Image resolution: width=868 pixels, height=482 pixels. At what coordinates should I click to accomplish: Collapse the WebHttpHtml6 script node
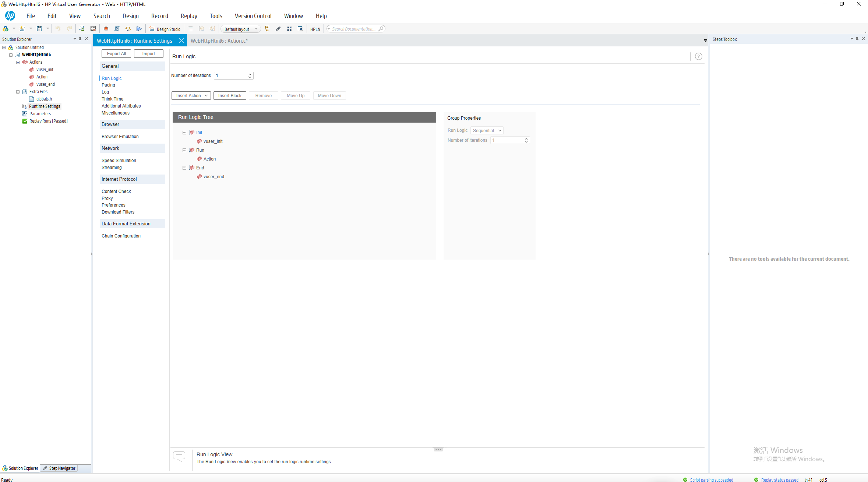pos(11,55)
